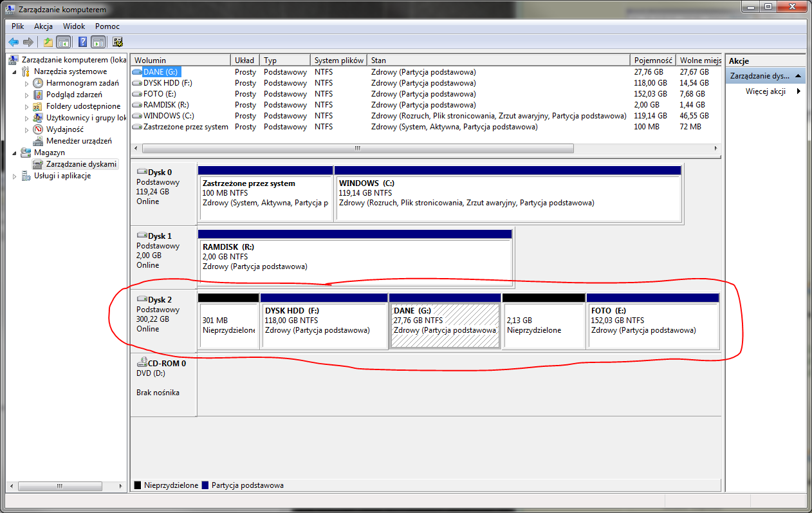Click the drive icon beside DYSK HDD (F:)

(137, 83)
